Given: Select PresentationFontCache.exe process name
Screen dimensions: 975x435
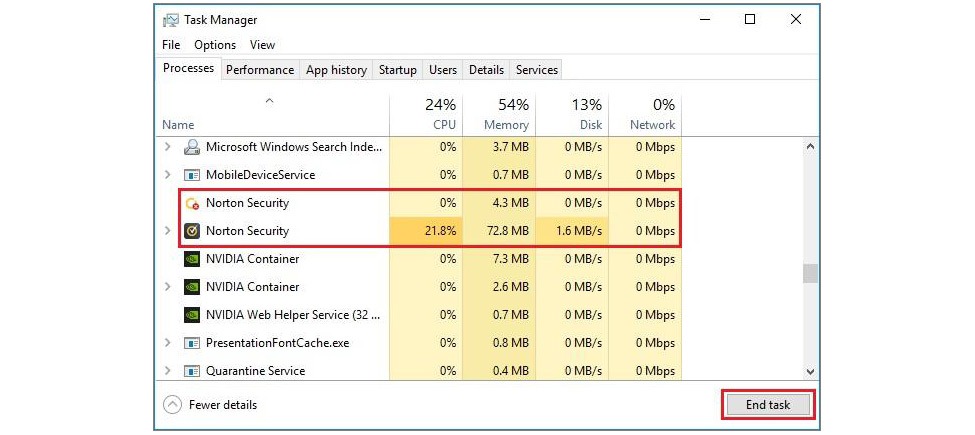Looking at the screenshot, I should (278, 343).
